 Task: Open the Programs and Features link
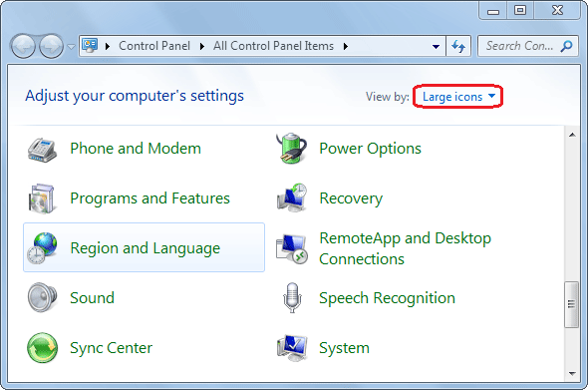tap(150, 198)
